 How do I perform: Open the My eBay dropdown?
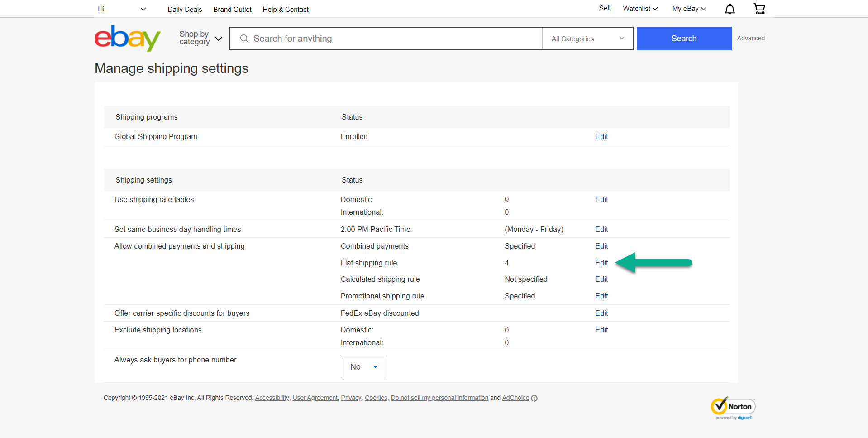pos(689,9)
